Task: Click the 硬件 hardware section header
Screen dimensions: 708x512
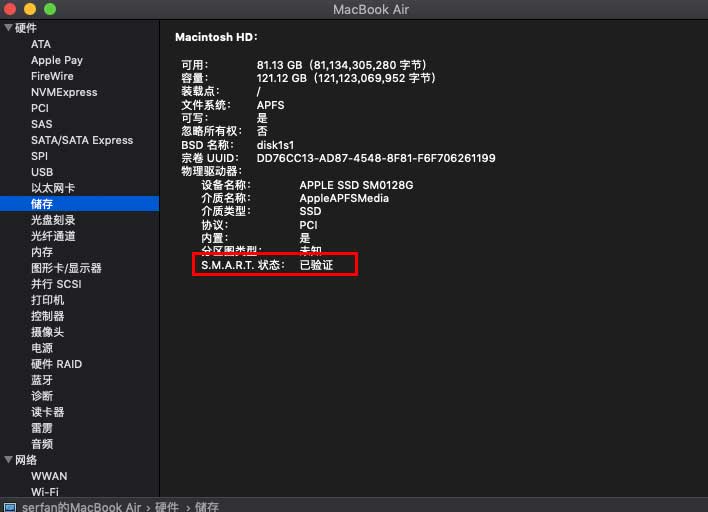Action: pos(26,28)
